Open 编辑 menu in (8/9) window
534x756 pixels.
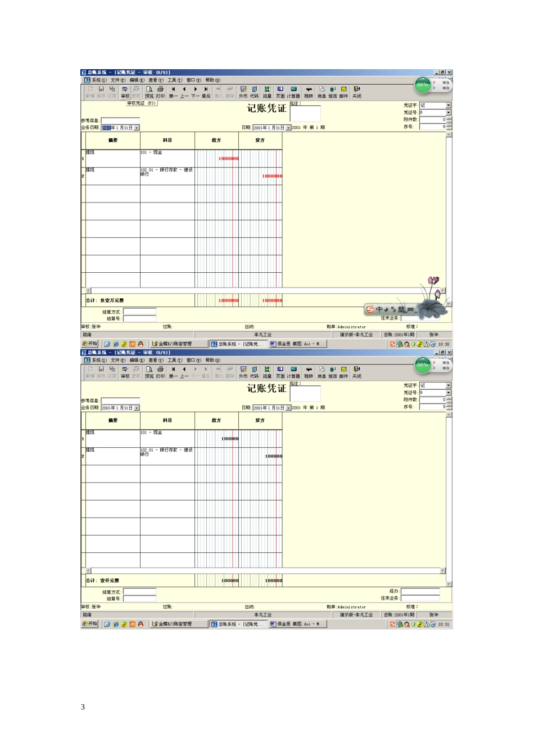pos(137,80)
